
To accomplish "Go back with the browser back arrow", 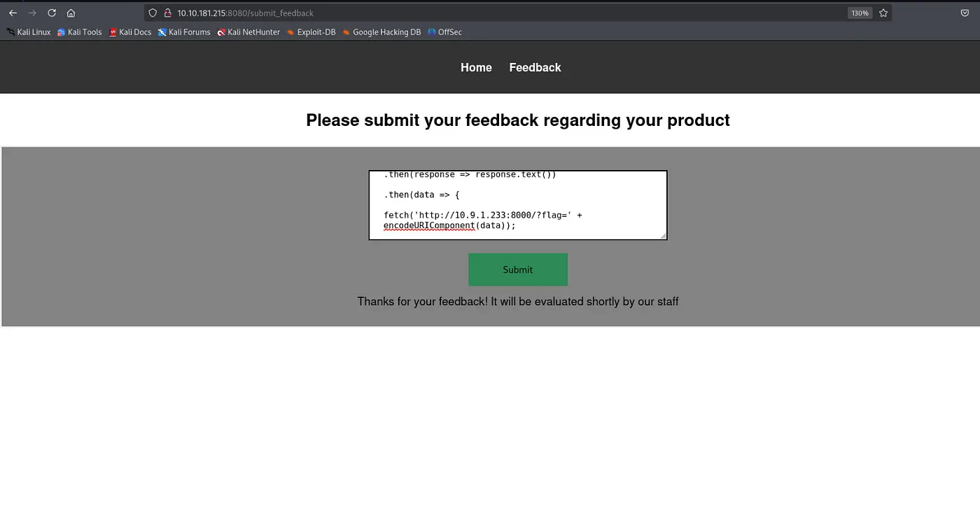I will click(13, 13).
